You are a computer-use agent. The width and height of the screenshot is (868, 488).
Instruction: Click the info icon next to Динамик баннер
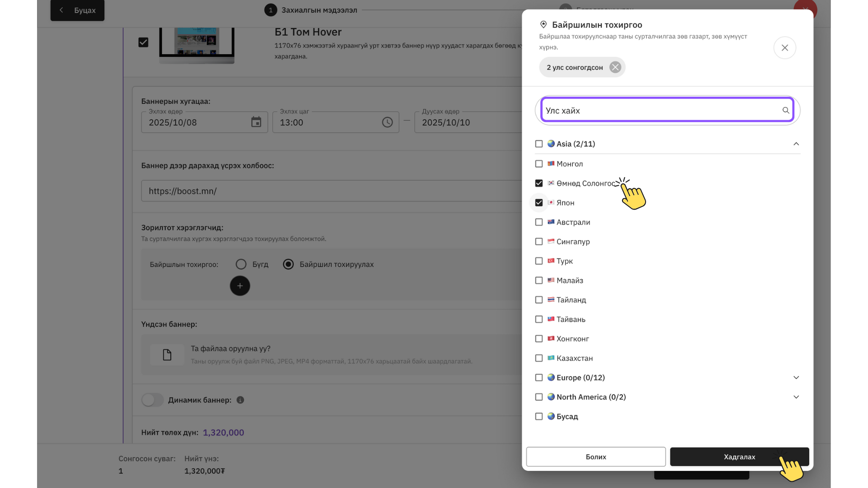point(240,400)
